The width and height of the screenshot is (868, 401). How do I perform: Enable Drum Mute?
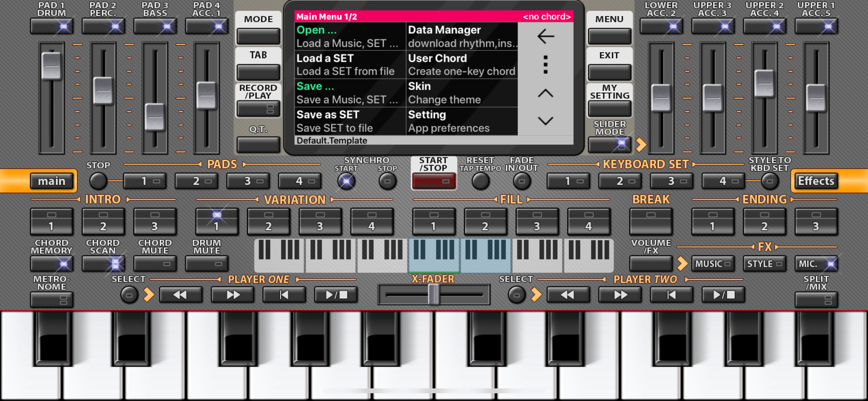point(207,264)
